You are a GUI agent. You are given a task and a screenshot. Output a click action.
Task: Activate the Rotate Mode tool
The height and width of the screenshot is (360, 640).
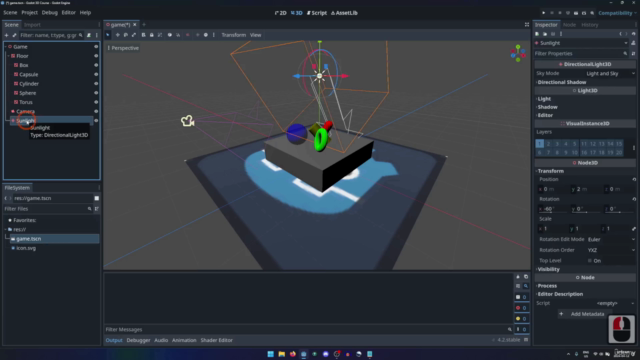click(x=126, y=35)
